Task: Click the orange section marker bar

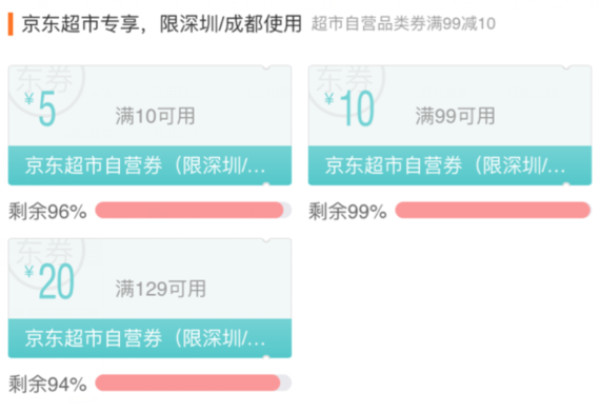Action: coord(11,24)
